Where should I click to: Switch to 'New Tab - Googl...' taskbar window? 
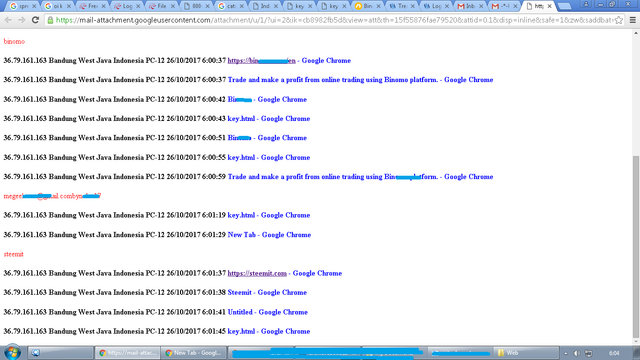click(193, 353)
